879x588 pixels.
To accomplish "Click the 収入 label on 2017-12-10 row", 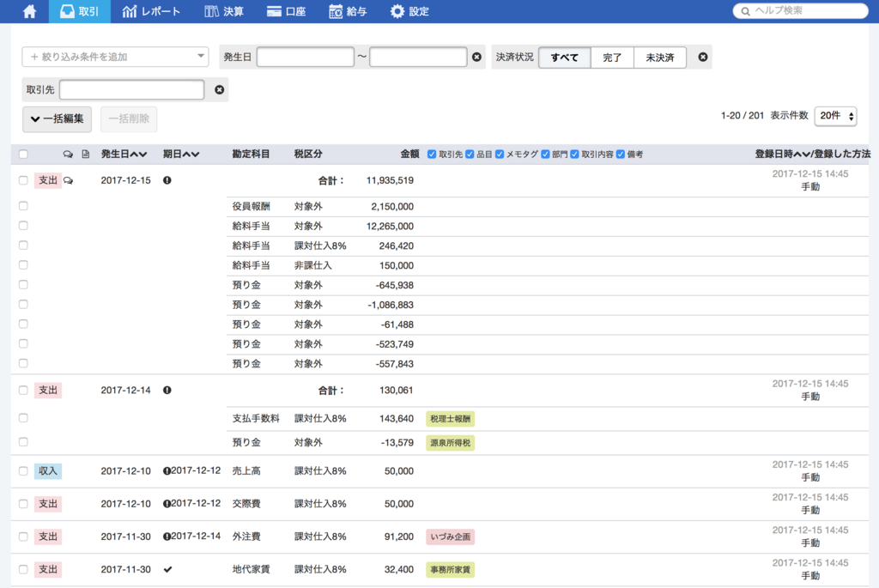I will point(48,471).
